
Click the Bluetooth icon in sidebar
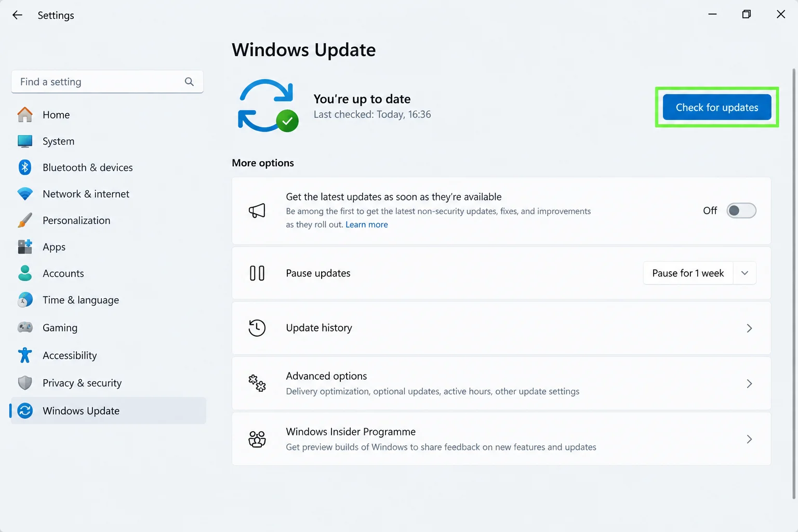coord(25,167)
